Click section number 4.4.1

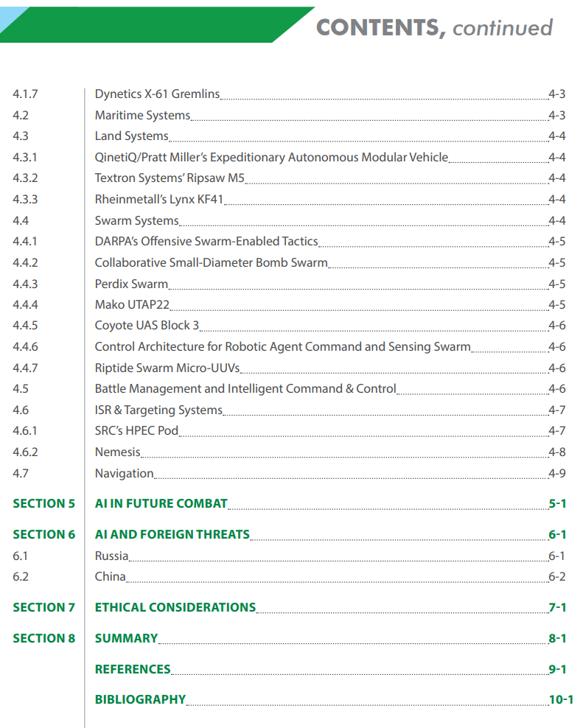(24, 242)
